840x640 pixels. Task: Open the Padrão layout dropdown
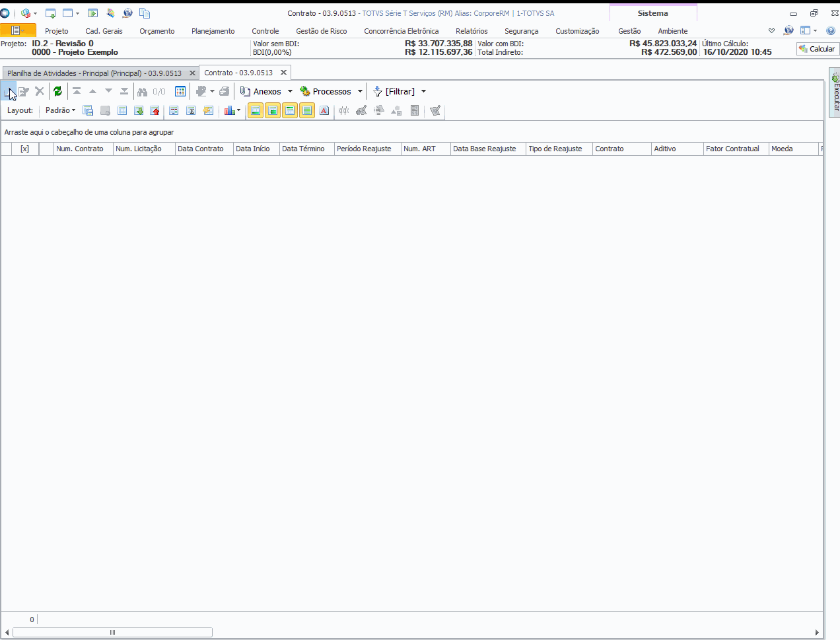coord(60,111)
